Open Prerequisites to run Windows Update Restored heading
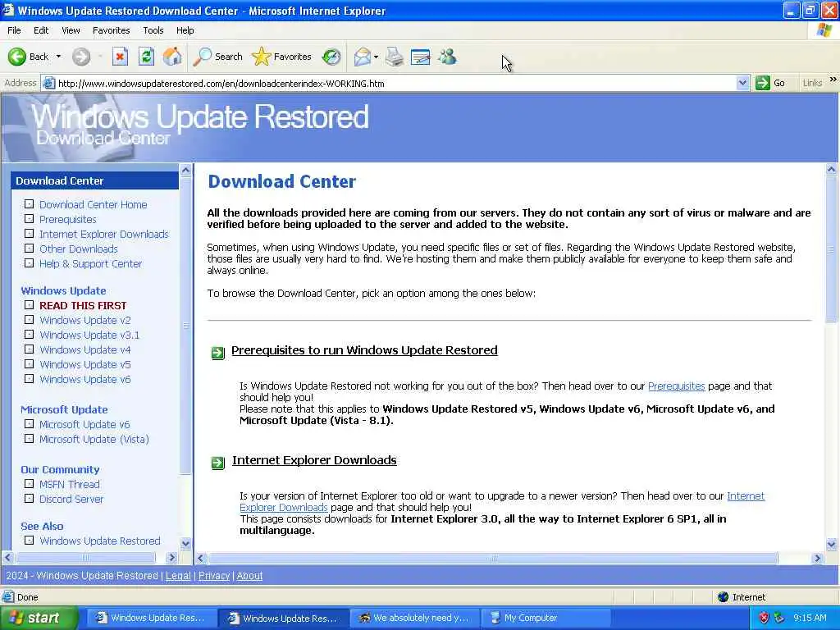 tap(364, 350)
